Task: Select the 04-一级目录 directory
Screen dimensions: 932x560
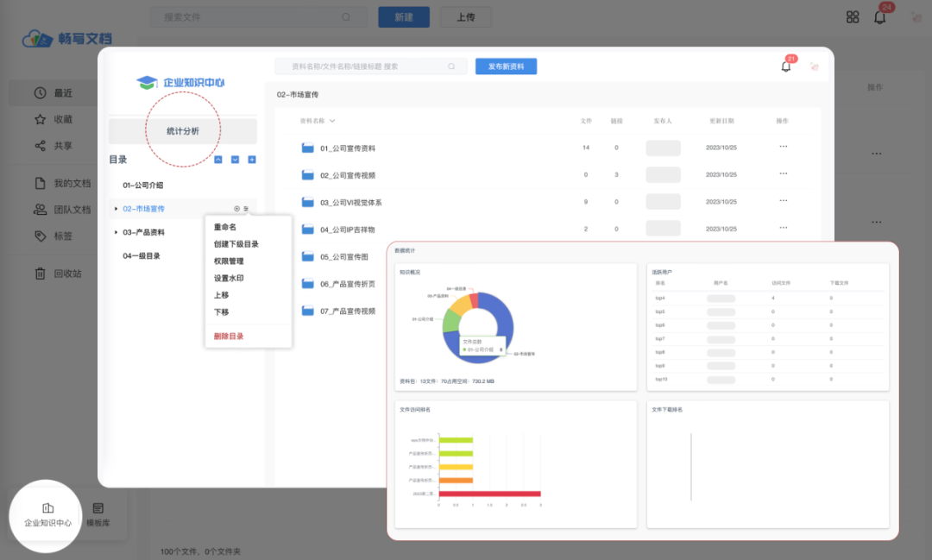Action: pyautogui.click(x=142, y=256)
